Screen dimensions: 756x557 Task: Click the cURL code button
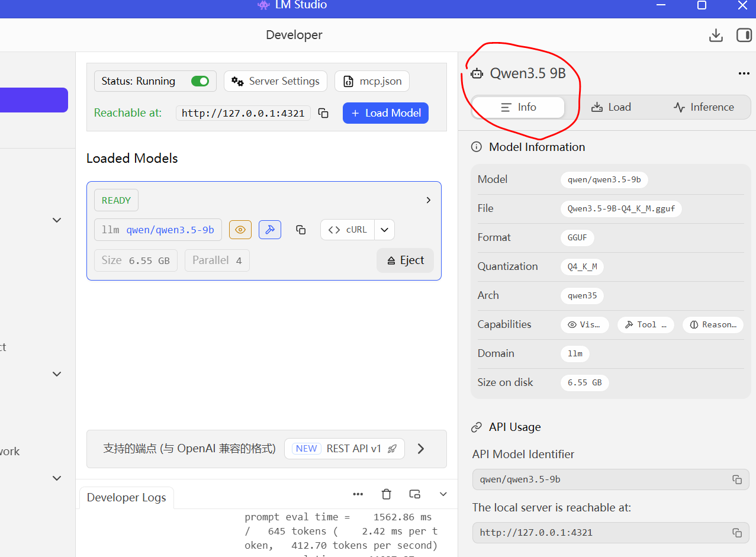(348, 230)
